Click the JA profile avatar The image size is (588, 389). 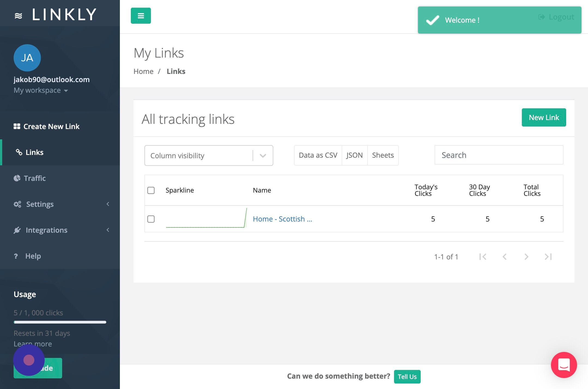click(x=27, y=58)
